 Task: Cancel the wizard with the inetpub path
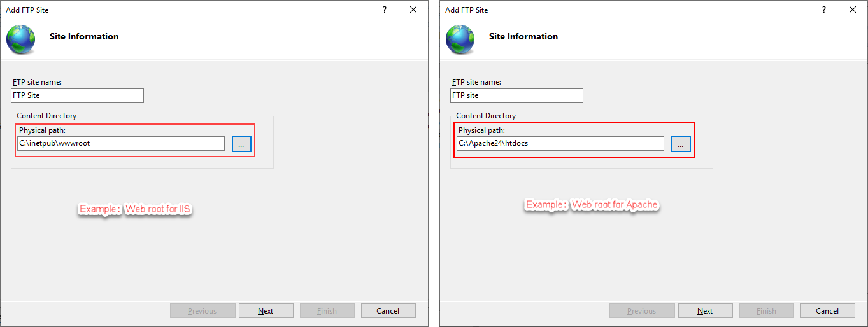coord(388,311)
